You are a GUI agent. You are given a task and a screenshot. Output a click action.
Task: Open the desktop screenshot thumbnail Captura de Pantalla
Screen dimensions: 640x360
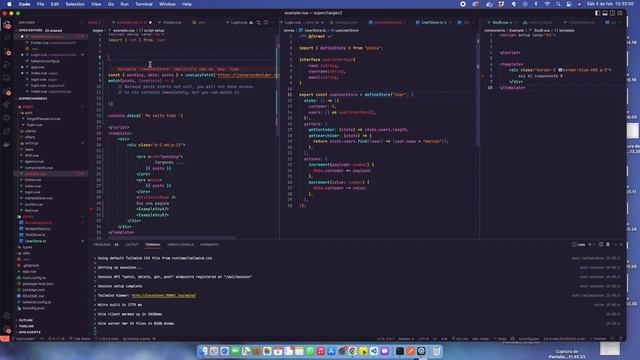point(609,349)
